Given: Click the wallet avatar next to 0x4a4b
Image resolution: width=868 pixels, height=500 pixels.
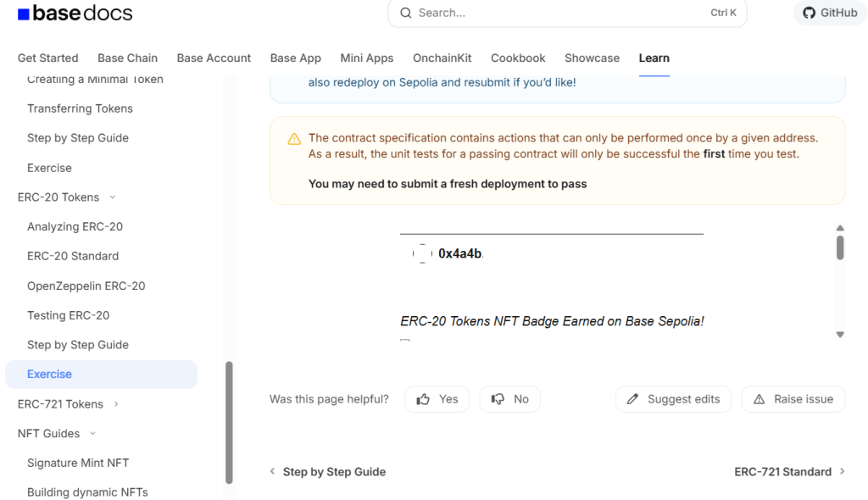Looking at the screenshot, I should tap(422, 253).
